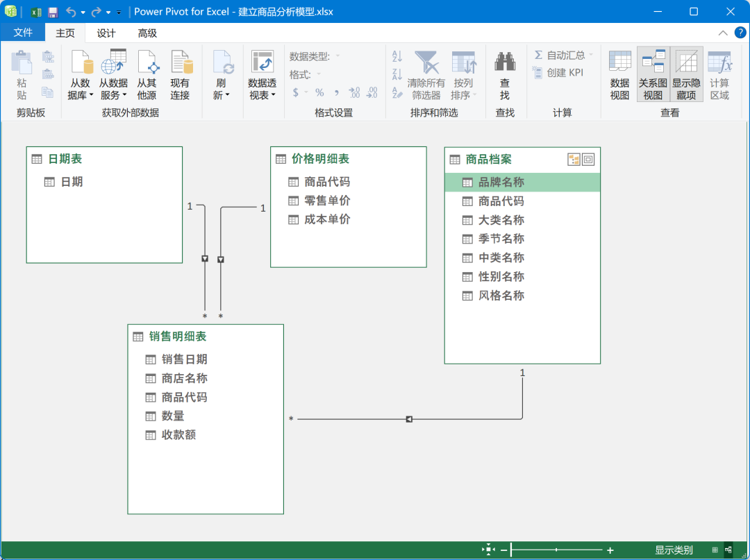Toggle 关系图视图 diagram view

point(653,74)
